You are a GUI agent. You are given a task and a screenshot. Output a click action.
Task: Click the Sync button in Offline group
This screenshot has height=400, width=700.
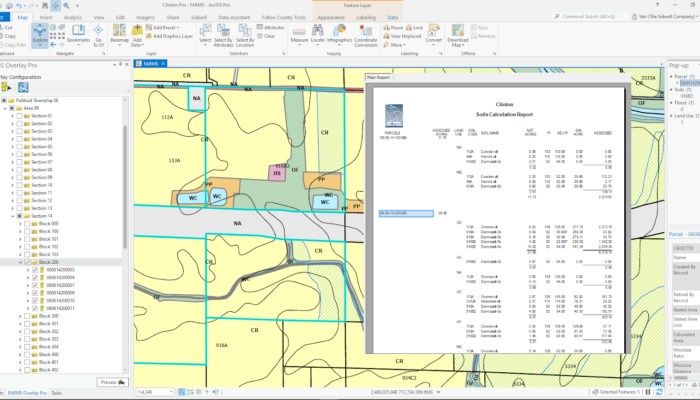[x=479, y=28]
